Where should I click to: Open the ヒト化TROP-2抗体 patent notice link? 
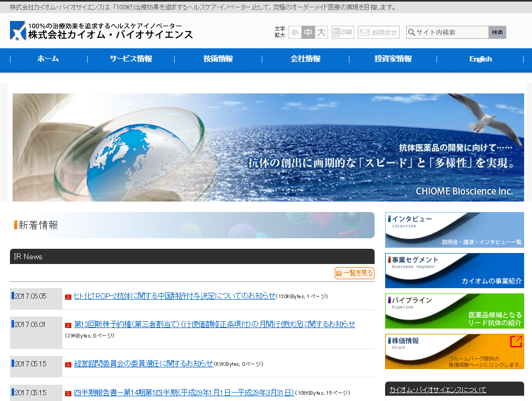175,296
